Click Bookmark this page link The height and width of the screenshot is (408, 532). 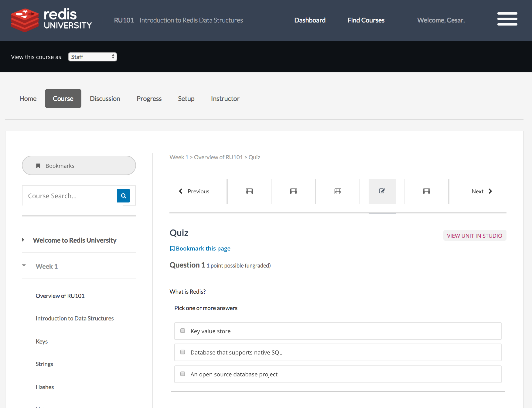200,248
